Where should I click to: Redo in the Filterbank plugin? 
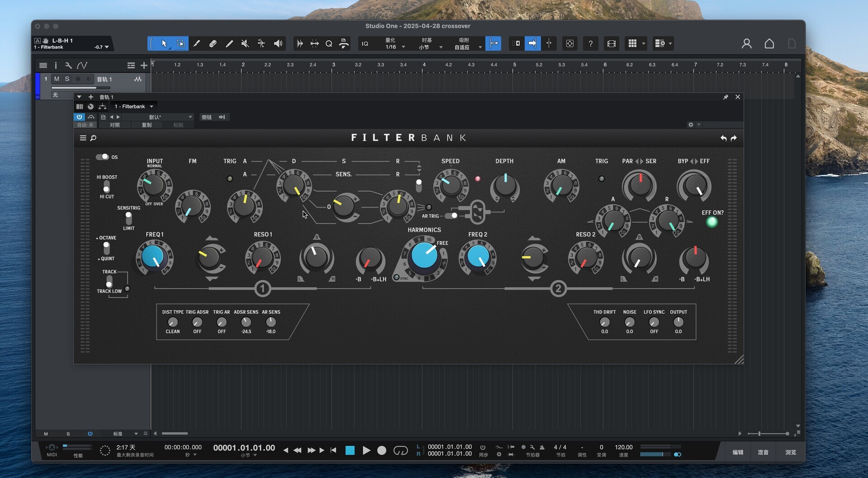tap(734, 138)
